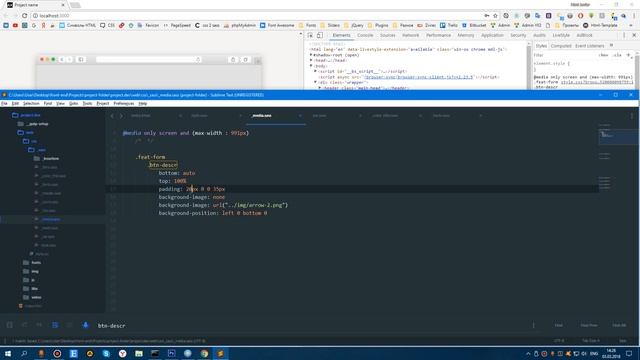Open DevTools Application tab
The image size is (640, 360).
pyautogui.click(x=492, y=36)
